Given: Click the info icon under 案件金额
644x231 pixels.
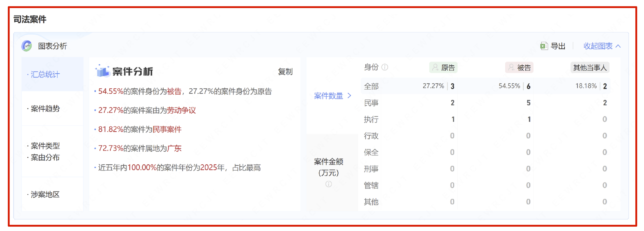Looking at the screenshot, I should (x=328, y=184).
